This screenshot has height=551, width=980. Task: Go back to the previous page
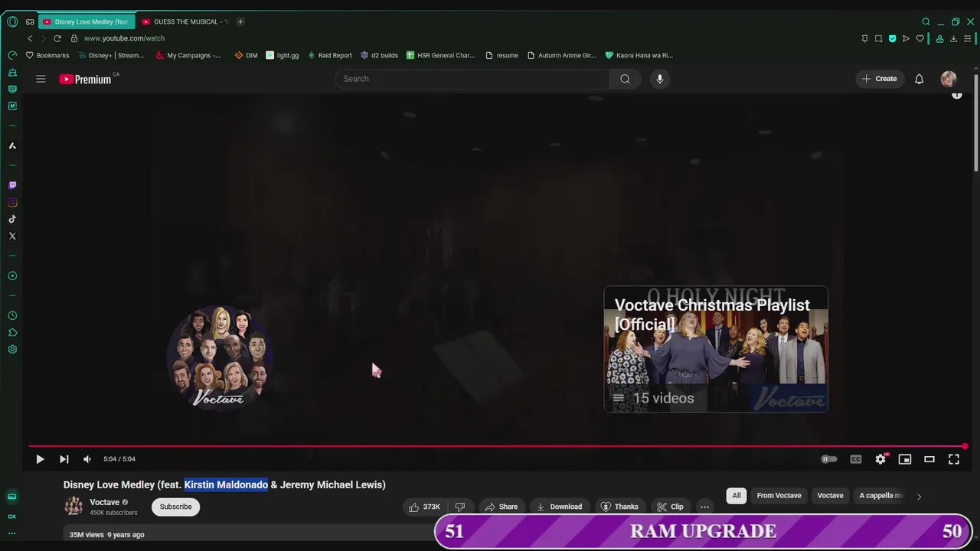pos(30,38)
